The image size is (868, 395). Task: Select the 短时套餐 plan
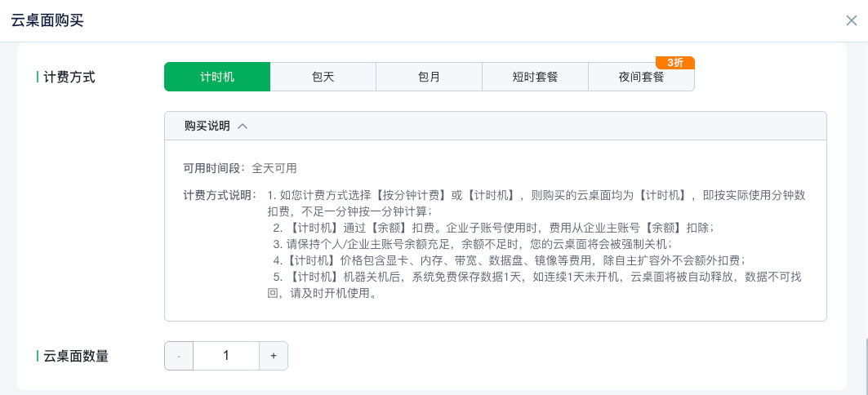tap(535, 77)
